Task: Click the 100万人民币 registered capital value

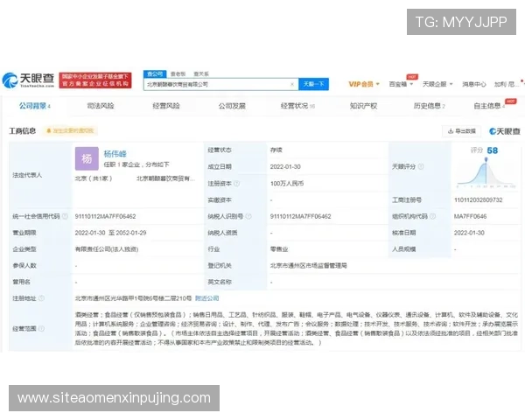Action: [287, 183]
